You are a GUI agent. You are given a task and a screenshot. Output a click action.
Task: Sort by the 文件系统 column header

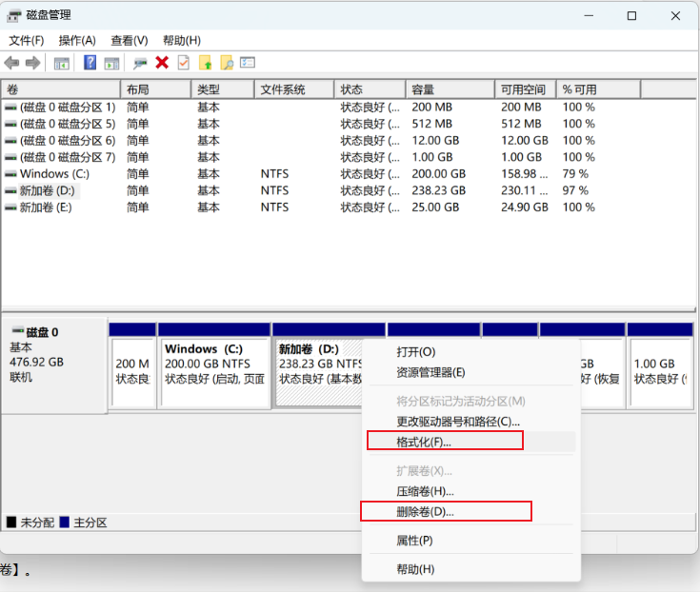pyautogui.click(x=294, y=89)
